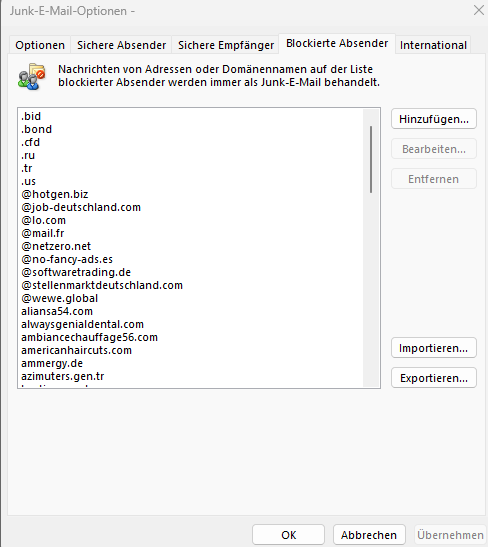Open the Sichere Absender tab

click(121, 45)
